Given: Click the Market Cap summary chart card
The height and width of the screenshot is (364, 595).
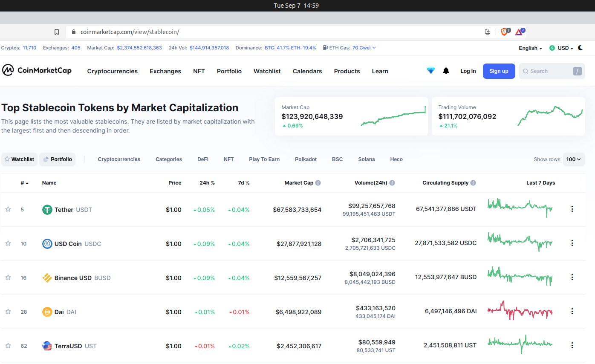Looking at the screenshot, I should click(x=352, y=116).
